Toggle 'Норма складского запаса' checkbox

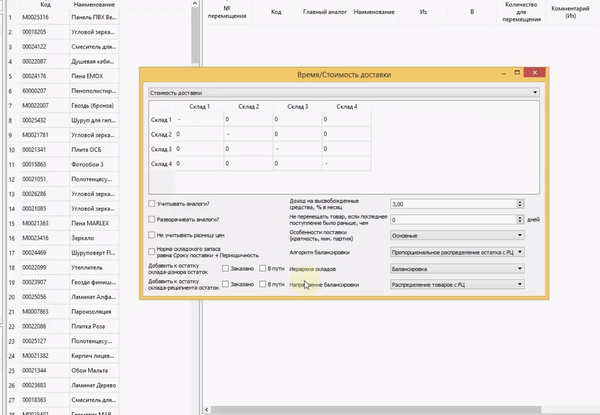click(152, 252)
